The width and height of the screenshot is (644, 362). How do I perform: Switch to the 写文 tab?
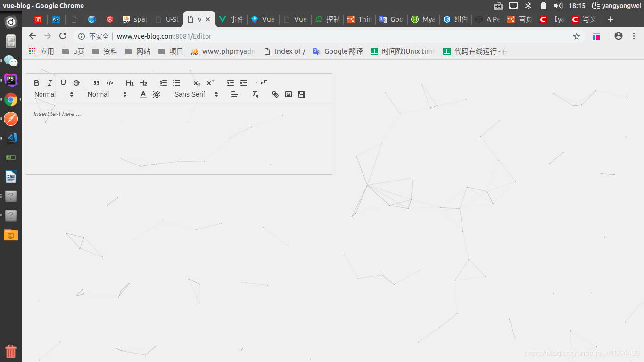coord(584,19)
